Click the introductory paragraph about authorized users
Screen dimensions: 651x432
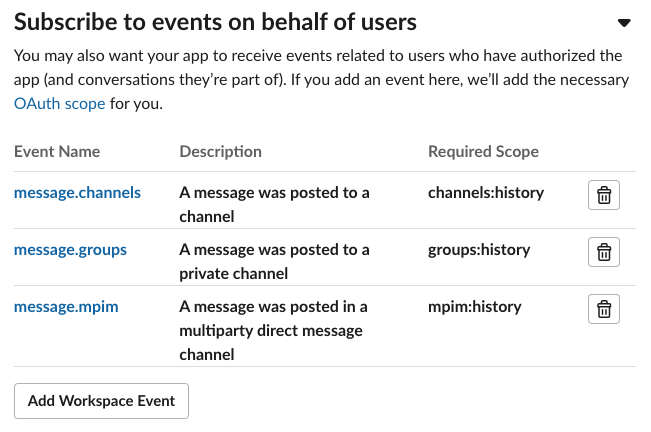(320, 79)
